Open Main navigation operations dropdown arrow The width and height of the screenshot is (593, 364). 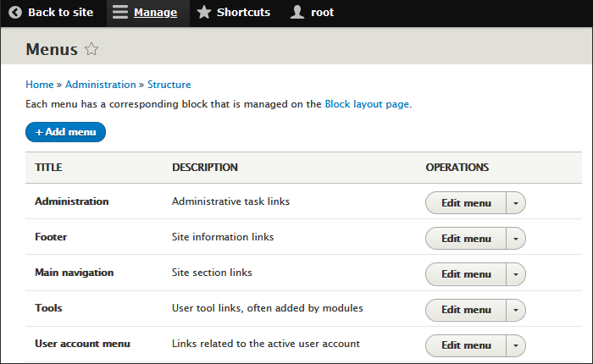(x=516, y=274)
